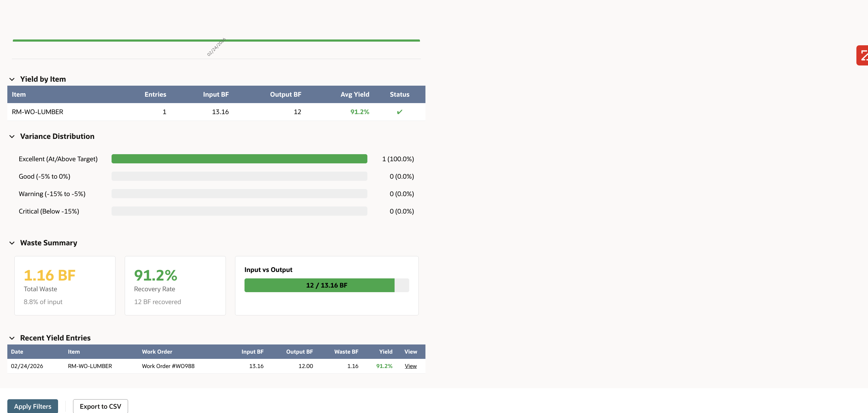Export the report to CSV

click(x=101, y=406)
